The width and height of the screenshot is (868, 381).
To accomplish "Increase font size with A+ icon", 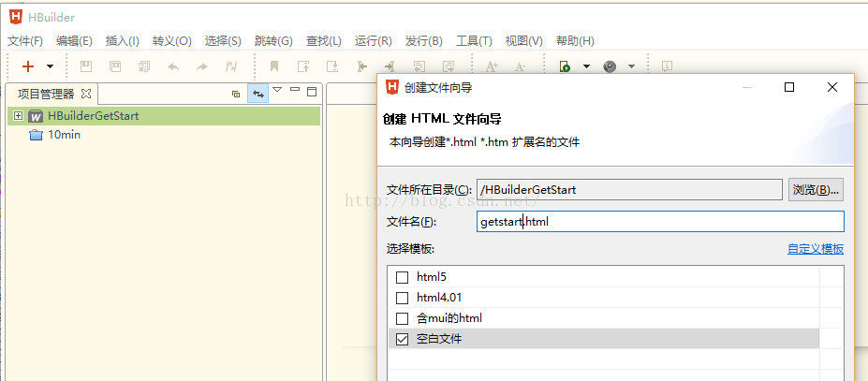I will tap(491, 66).
